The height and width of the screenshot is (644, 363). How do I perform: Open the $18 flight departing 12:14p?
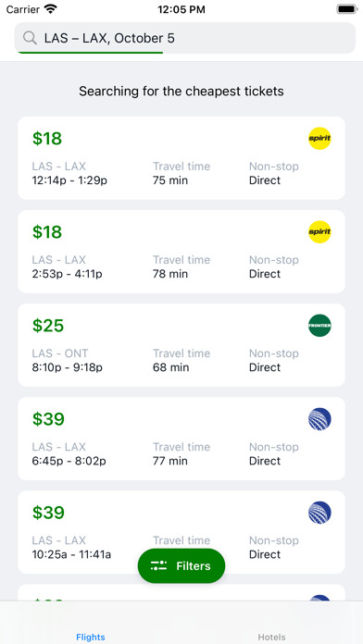pos(181,158)
